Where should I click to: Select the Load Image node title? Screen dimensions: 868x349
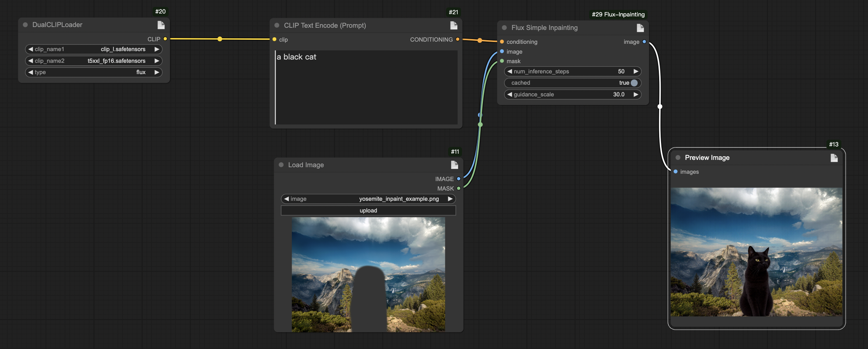306,165
